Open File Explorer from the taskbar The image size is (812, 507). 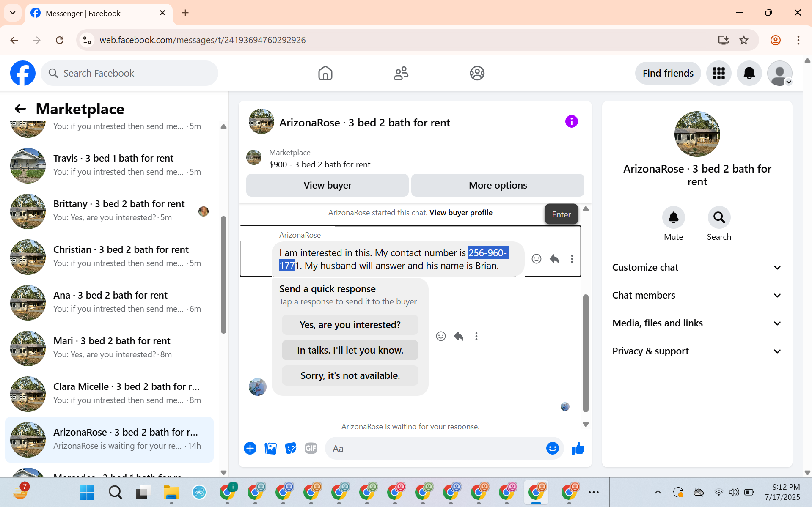[x=171, y=492]
